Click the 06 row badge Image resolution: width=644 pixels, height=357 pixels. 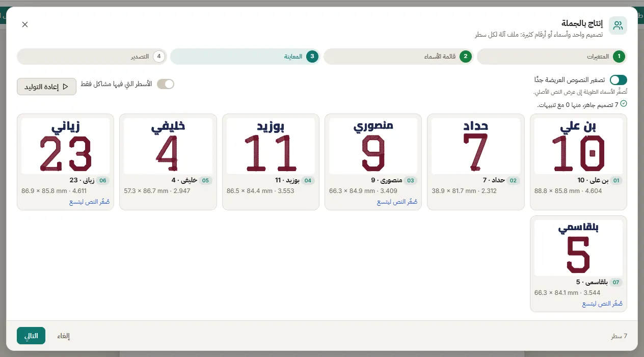pos(103,181)
